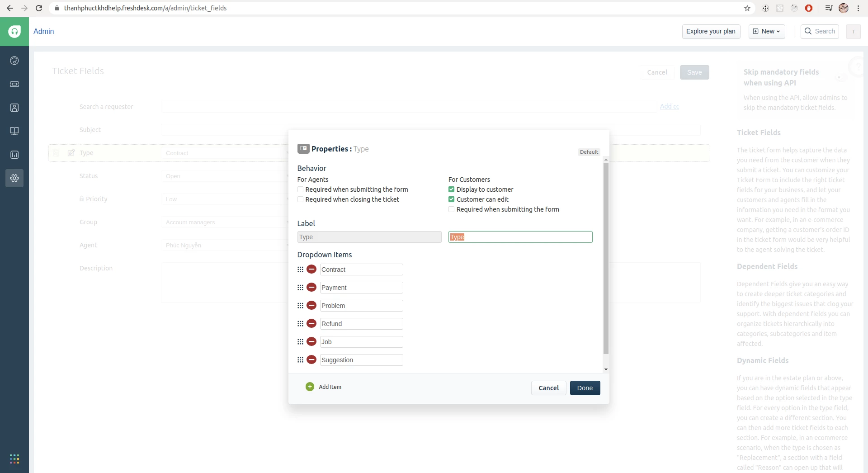
Task: Bookmark this page with star icon
Action: click(747, 8)
